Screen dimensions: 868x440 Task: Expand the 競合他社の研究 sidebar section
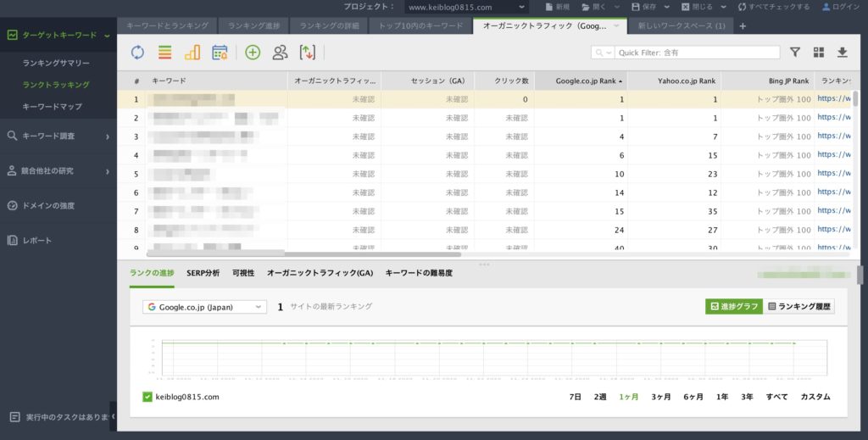click(x=108, y=171)
